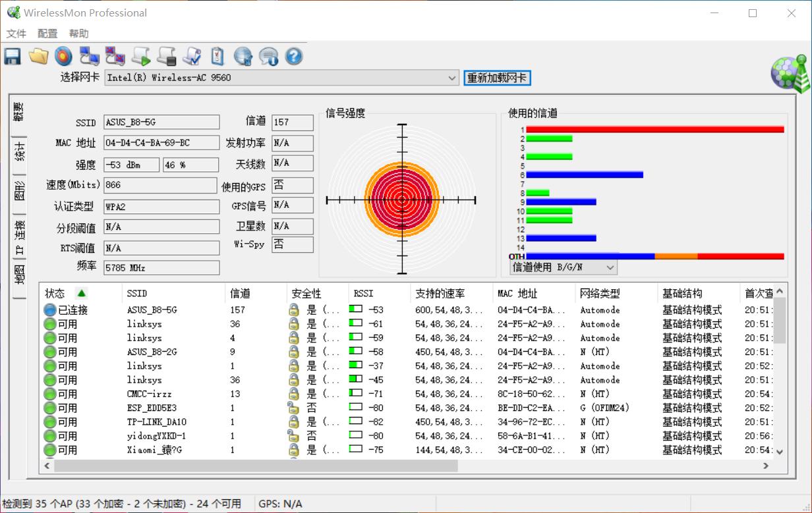Click the target-shaped scanning icon
This screenshot has width=812, height=513.
click(64, 56)
